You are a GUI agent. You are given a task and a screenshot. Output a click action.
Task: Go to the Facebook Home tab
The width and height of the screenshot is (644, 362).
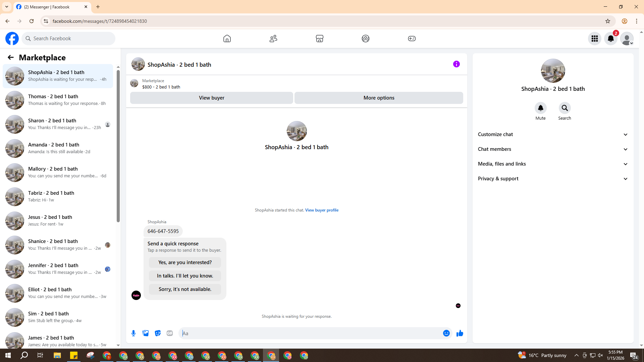click(227, 39)
